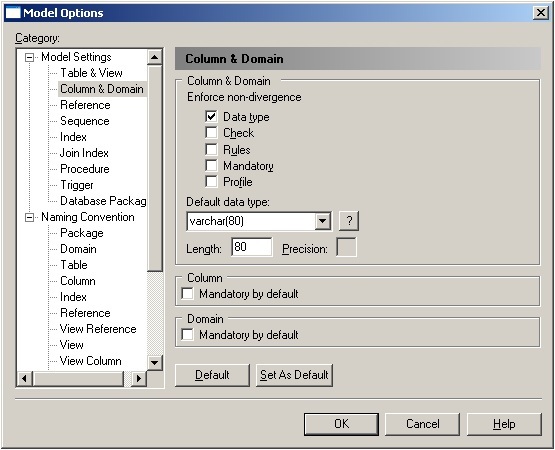Enable the Check checkbox
The width and height of the screenshot is (555, 450).
pos(211,132)
